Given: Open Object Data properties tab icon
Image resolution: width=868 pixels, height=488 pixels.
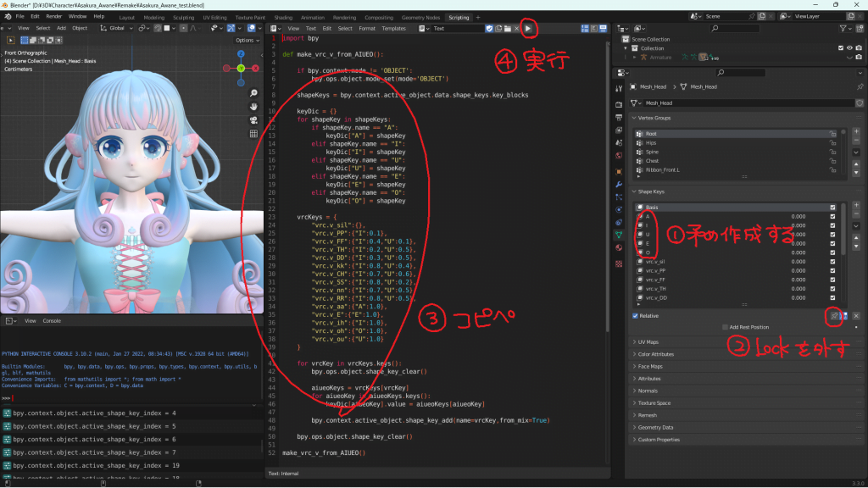Looking at the screenshot, I should (x=618, y=235).
